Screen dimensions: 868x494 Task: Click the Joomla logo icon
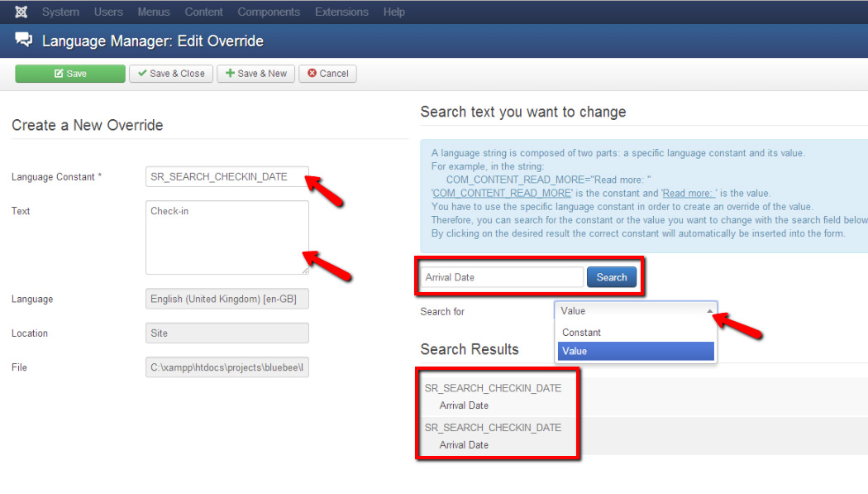[21, 12]
